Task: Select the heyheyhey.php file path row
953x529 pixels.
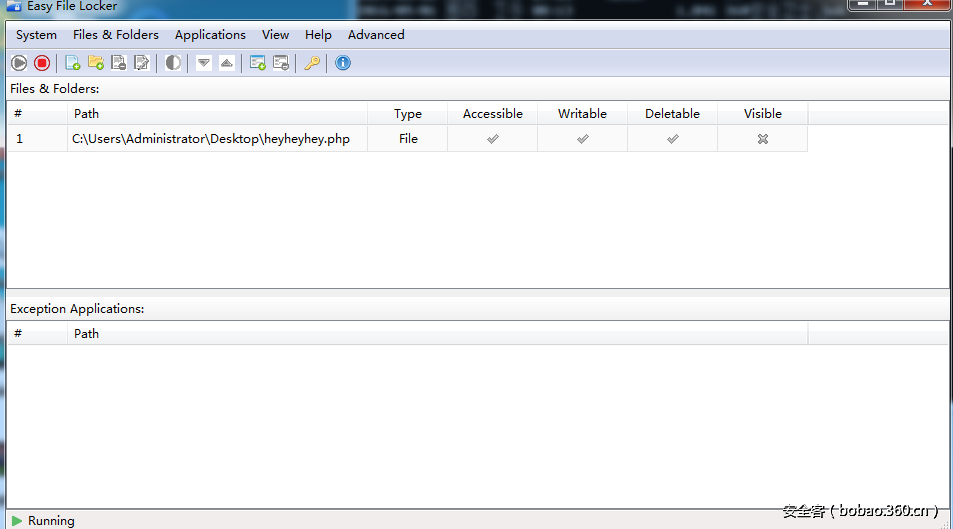Action: [x=210, y=139]
